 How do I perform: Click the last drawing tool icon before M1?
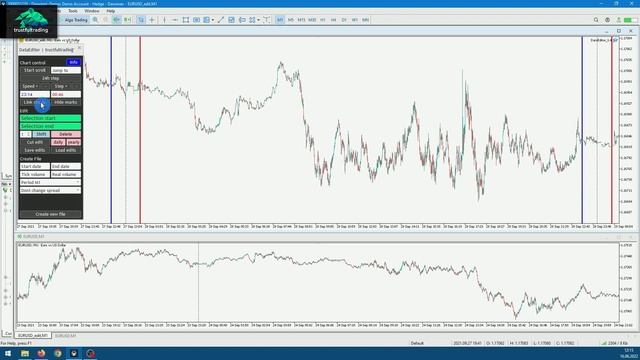click(x=267, y=20)
